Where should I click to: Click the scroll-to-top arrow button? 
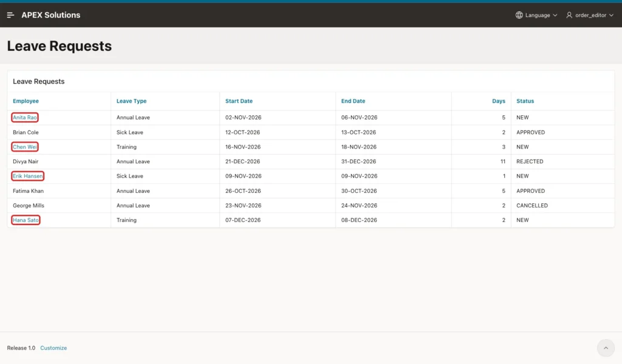coord(606,348)
